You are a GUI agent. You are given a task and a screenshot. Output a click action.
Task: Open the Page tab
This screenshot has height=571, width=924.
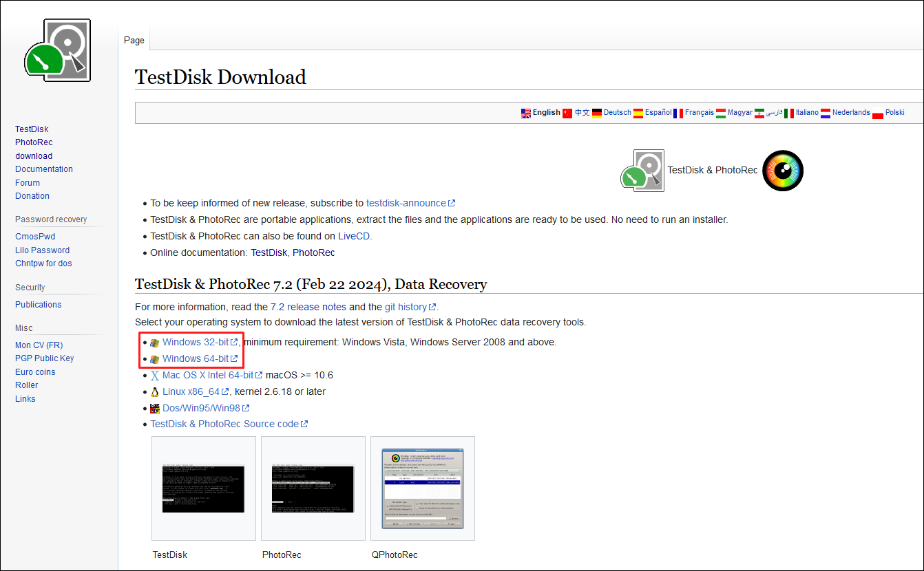pos(134,40)
